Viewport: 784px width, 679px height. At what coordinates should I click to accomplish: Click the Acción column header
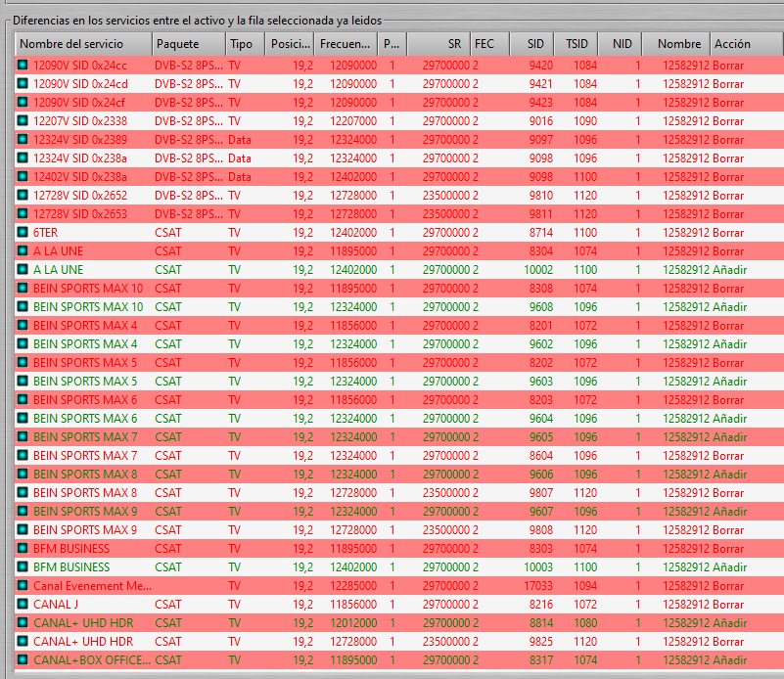pos(746,44)
